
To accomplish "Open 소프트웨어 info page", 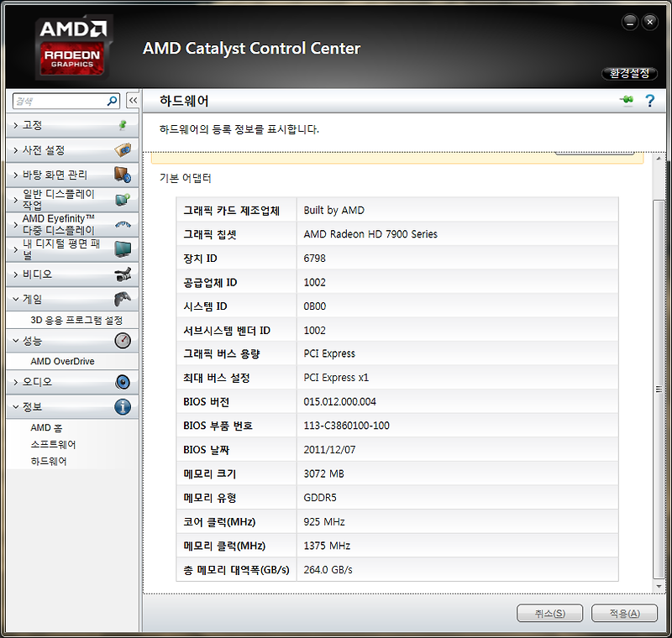I will click(53, 444).
